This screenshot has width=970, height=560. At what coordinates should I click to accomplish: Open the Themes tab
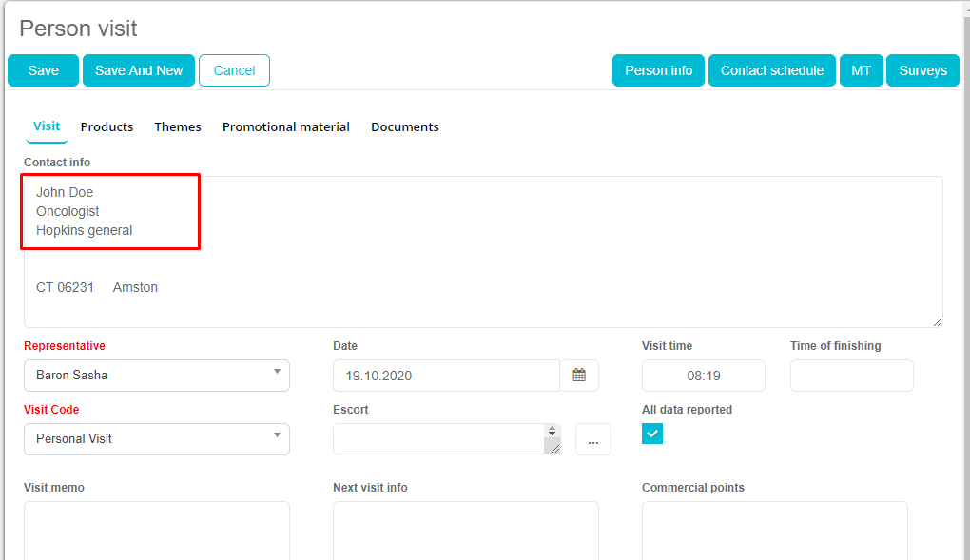[x=178, y=126]
